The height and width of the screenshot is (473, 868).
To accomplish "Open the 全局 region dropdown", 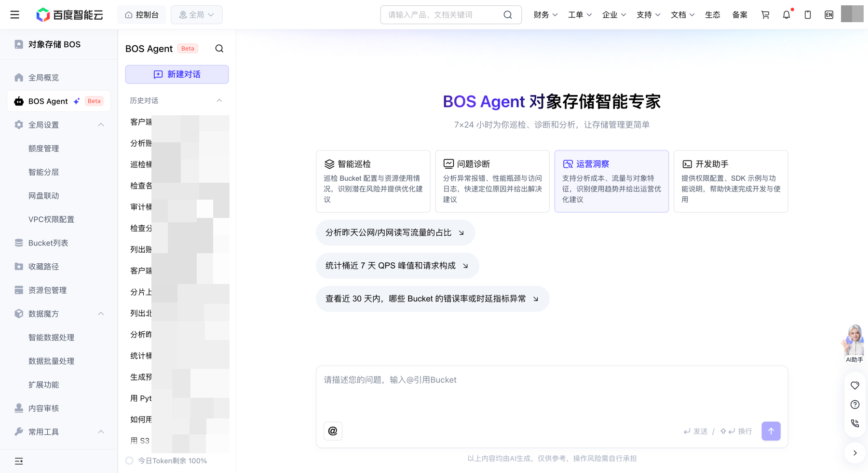I will [x=196, y=15].
